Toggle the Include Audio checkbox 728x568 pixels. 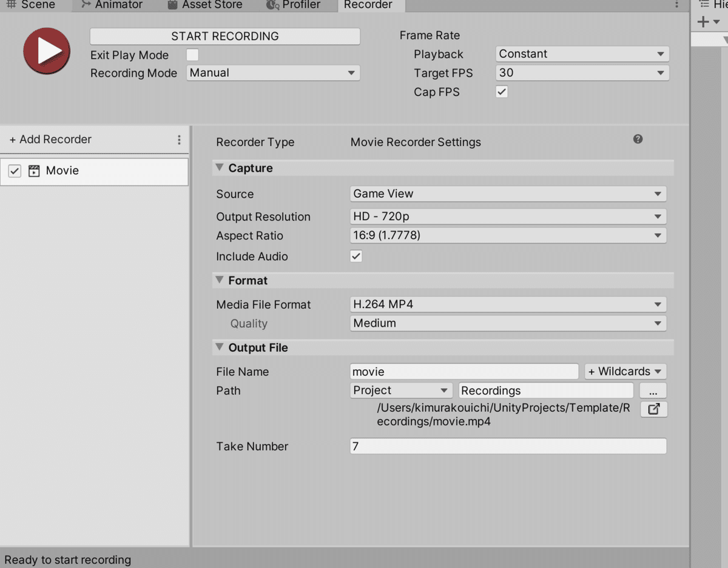[356, 256]
